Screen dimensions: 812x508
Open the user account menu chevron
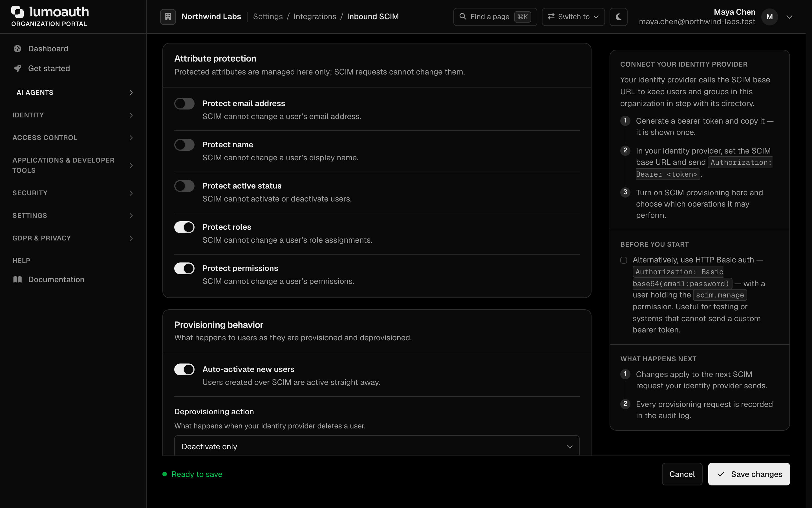click(789, 17)
